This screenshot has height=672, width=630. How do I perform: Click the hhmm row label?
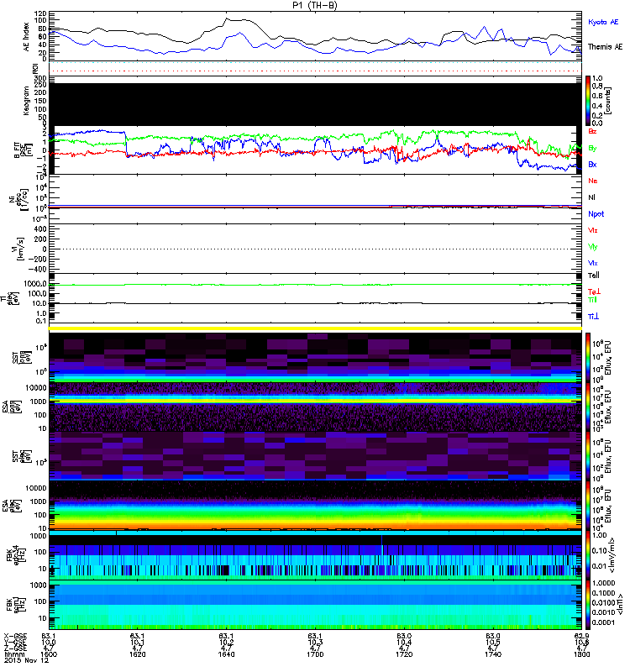tap(13, 654)
